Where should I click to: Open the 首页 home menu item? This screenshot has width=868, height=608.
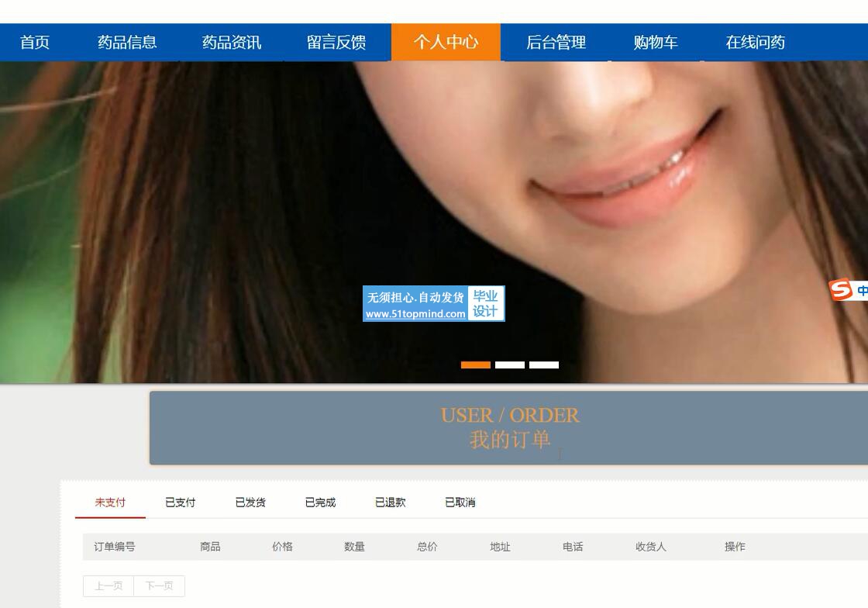point(35,42)
